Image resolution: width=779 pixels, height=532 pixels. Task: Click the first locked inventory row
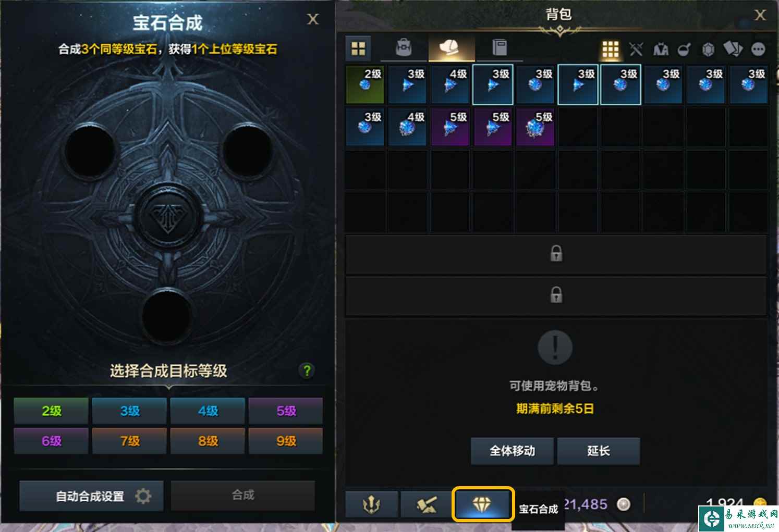pyautogui.click(x=556, y=254)
